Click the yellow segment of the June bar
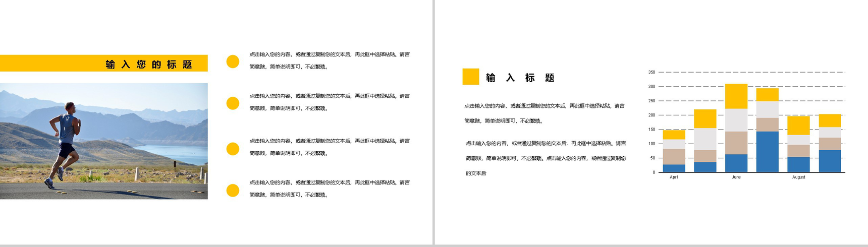 click(736, 96)
